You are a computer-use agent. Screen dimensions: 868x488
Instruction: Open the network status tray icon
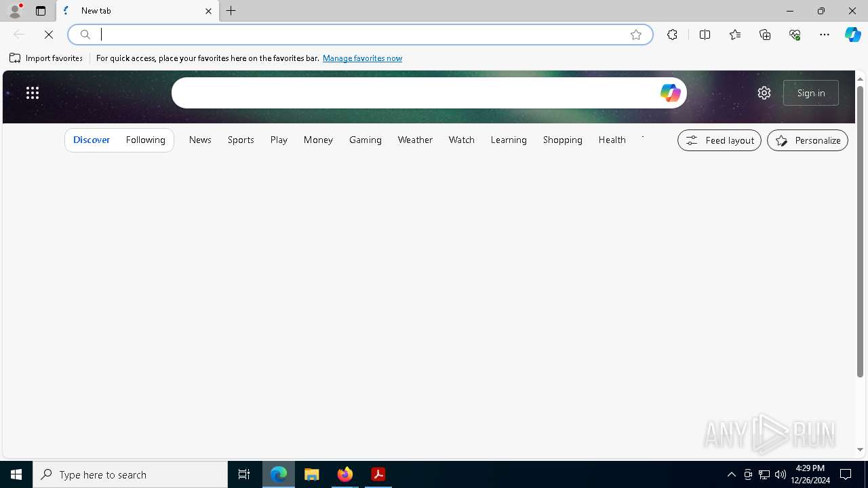(764, 474)
